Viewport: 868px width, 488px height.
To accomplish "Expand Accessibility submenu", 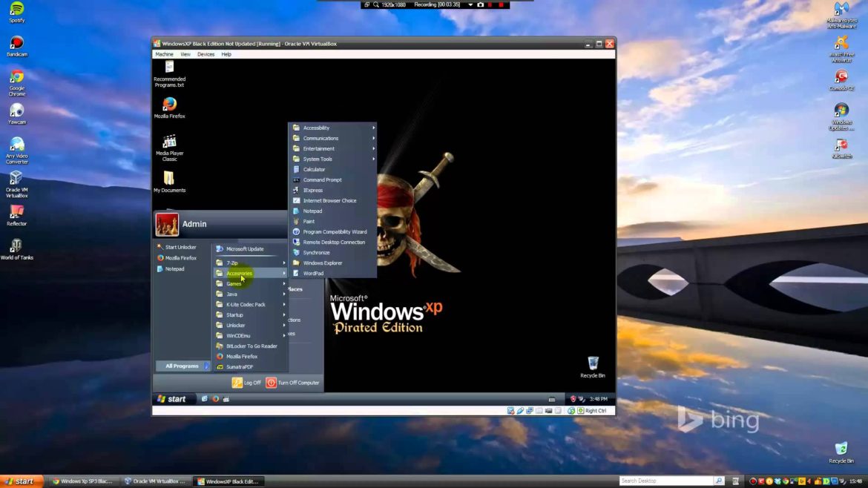I will click(x=332, y=128).
